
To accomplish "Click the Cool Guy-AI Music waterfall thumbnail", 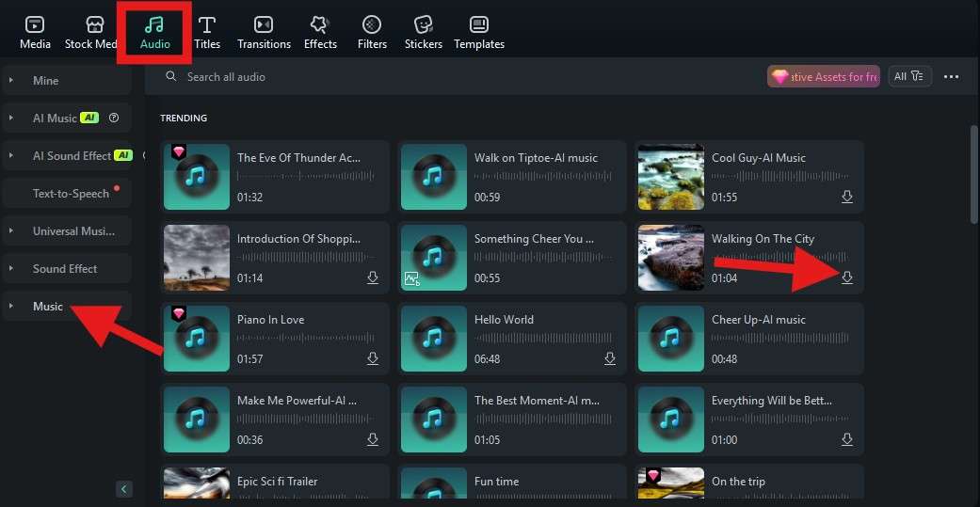I will coord(671,177).
